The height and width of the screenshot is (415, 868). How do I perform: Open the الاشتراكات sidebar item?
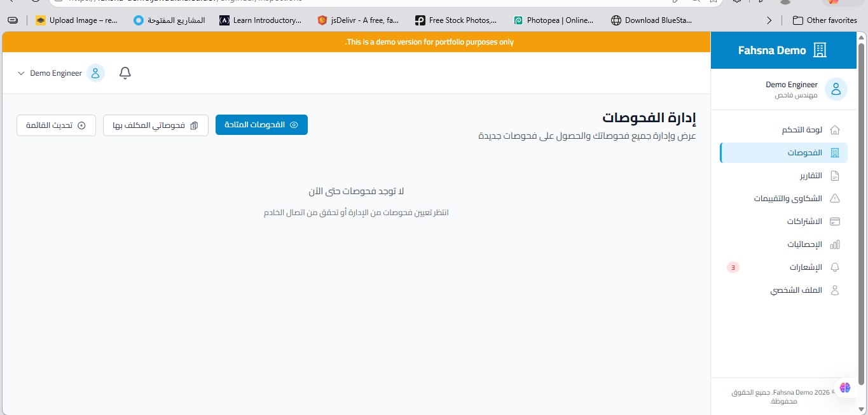click(783, 222)
